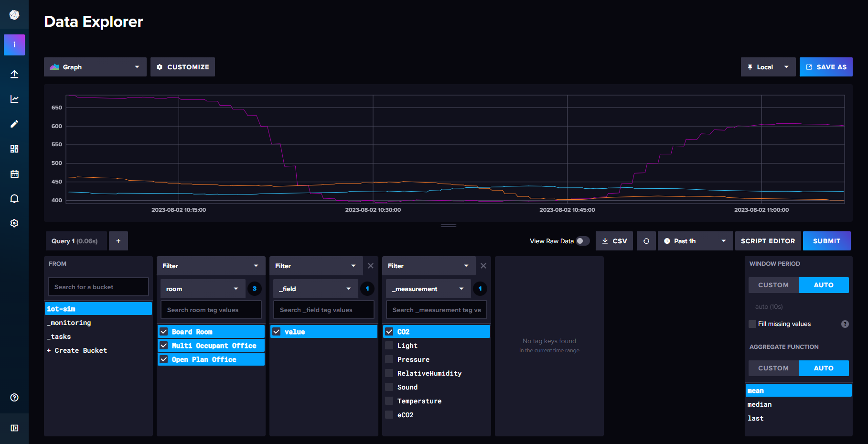The width and height of the screenshot is (868, 444).
Task: Open Alerts bell icon in sidebar
Action: pos(14,198)
